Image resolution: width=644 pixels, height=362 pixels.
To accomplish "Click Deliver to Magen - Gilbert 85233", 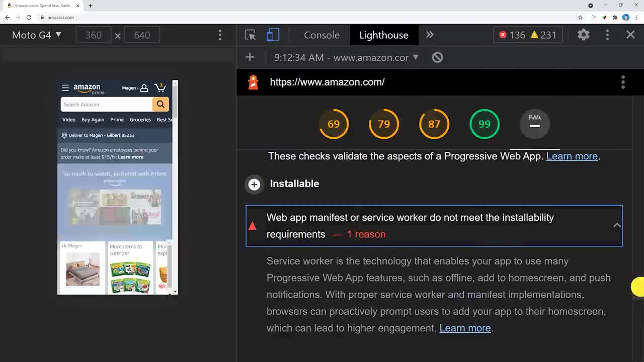I will [98, 135].
